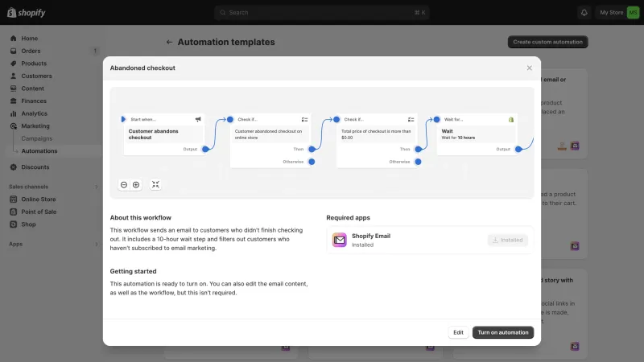This screenshot has width=644, height=362.
Task: Click Turn on automation
Action: [x=503, y=332]
